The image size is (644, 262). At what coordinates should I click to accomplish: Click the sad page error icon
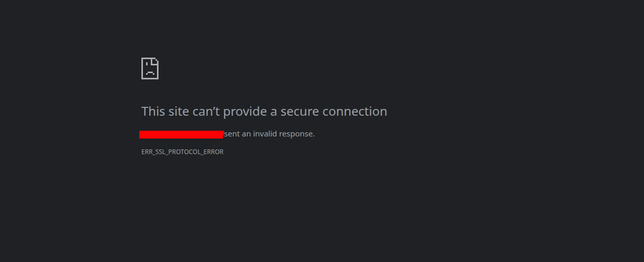(150, 68)
